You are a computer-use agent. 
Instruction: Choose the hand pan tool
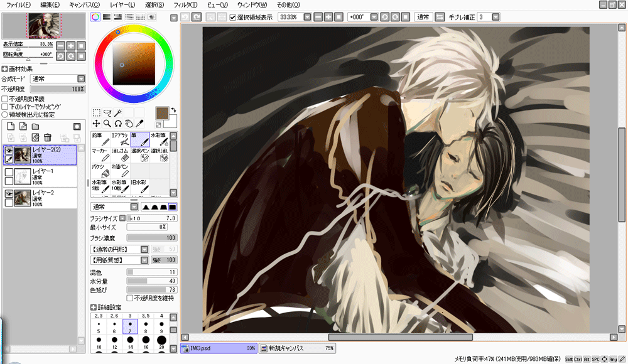click(x=129, y=124)
